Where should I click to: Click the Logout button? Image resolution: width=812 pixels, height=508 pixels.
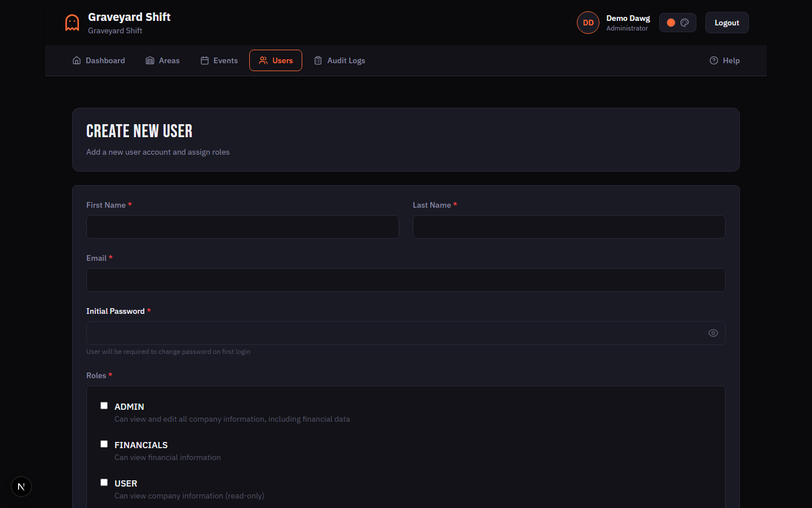726,23
